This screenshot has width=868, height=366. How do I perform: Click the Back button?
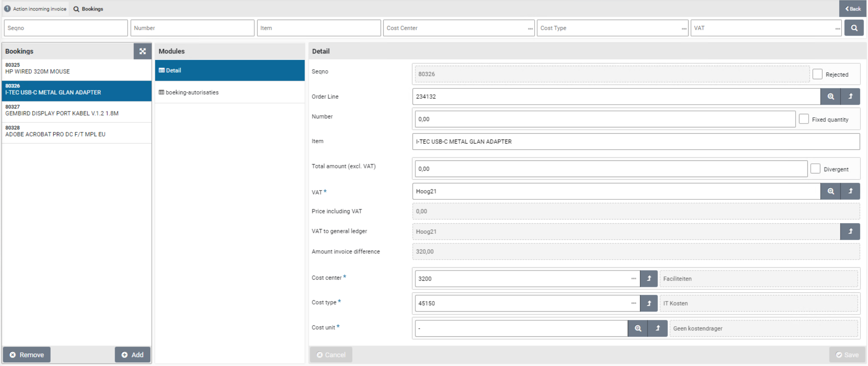pos(853,9)
